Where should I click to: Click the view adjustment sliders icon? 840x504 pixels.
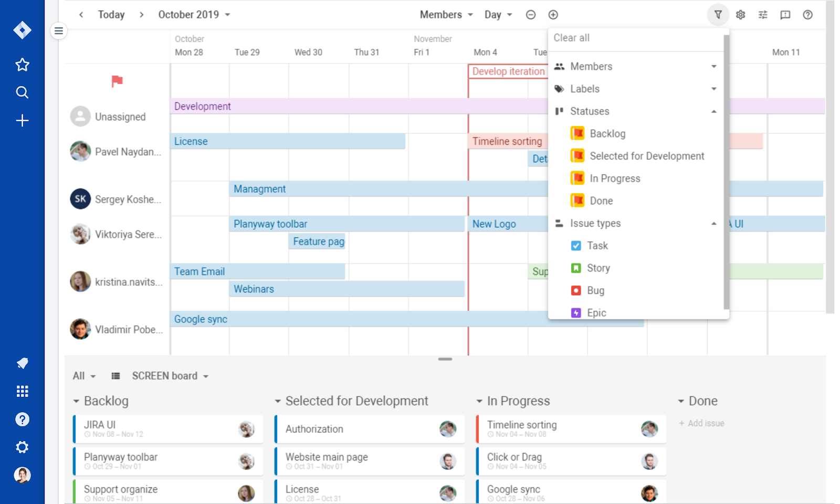pos(762,15)
